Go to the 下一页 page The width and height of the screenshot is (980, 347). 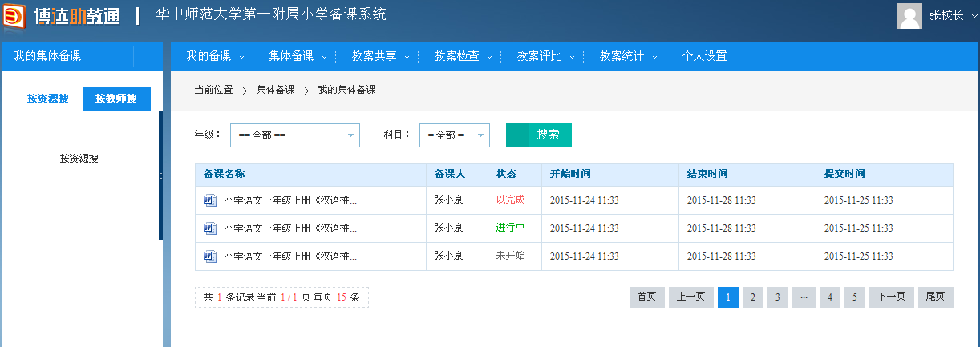coord(891,297)
